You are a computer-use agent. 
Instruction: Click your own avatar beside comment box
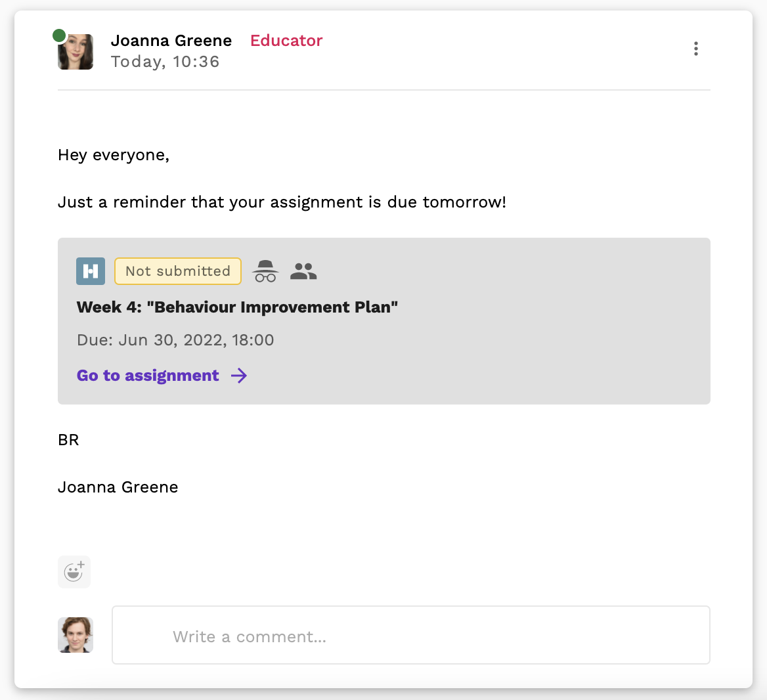(76, 635)
